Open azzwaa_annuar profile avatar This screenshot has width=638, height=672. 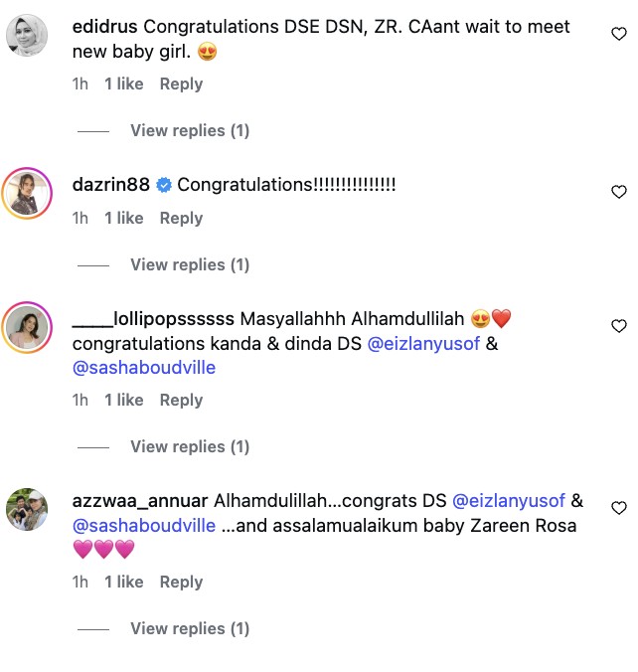click(27, 509)
